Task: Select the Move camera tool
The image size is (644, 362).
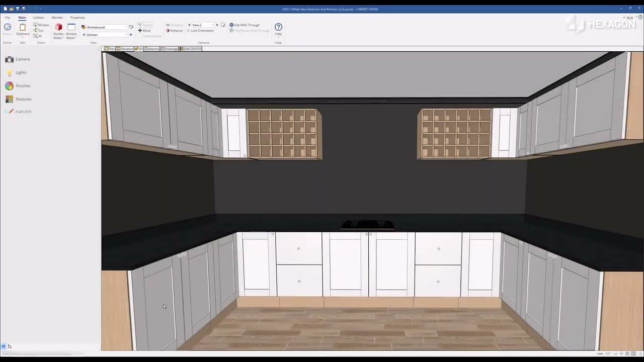Action: (x=144, y=31)
